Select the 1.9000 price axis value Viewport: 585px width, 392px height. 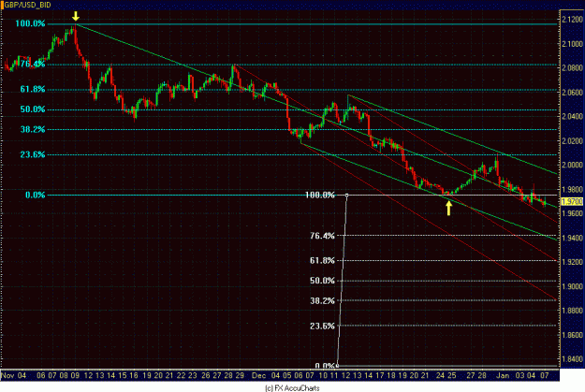572,286
